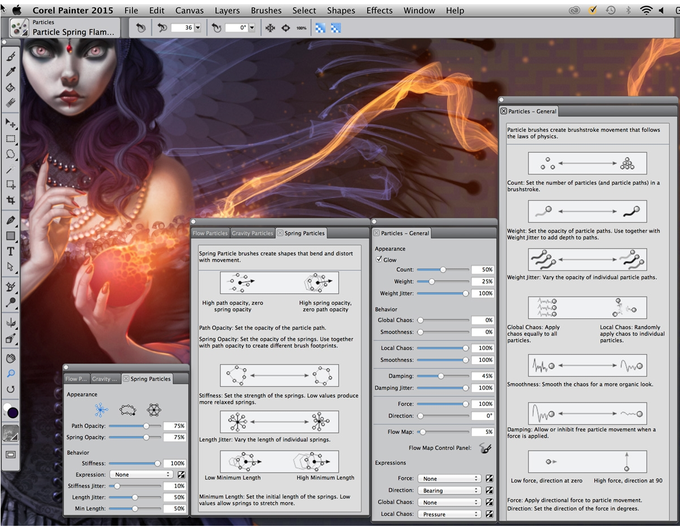Select the Mirror Painting tool
The width and height of the screenshot is (680, 531).
click(x=11, y=322)
